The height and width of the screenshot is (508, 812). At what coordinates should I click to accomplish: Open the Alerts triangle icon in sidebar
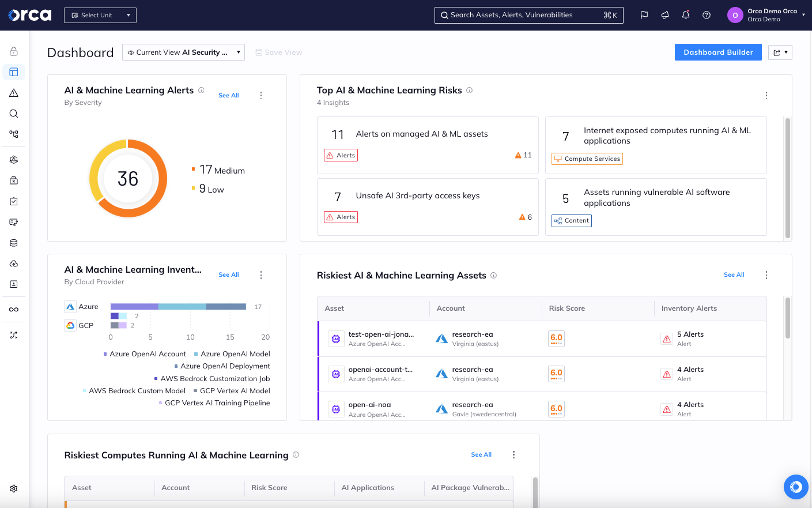click(x=13, y=93)
